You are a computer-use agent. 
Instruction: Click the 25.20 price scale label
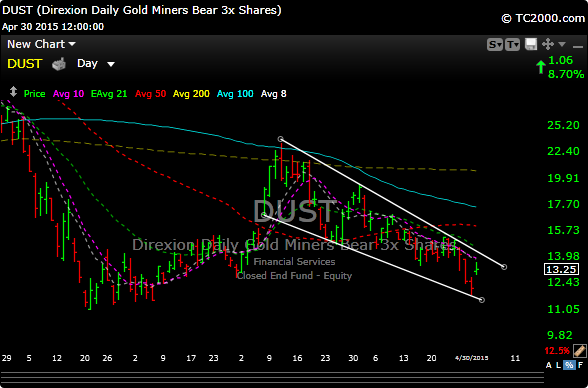[x=563, y=125]
